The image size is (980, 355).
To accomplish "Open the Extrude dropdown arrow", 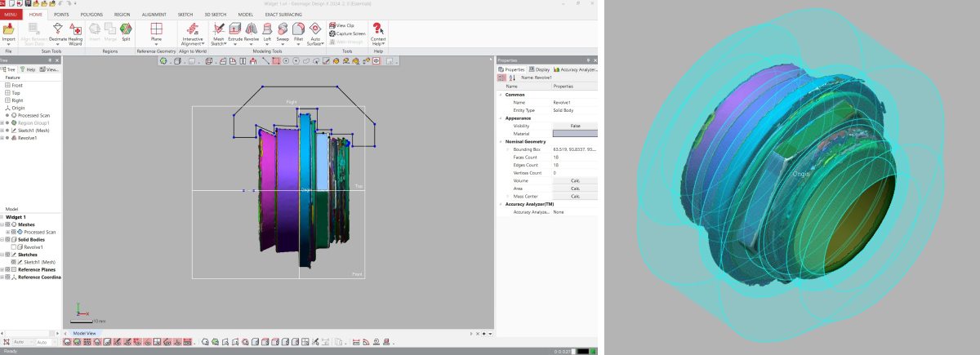I will (x=235, y=43).
